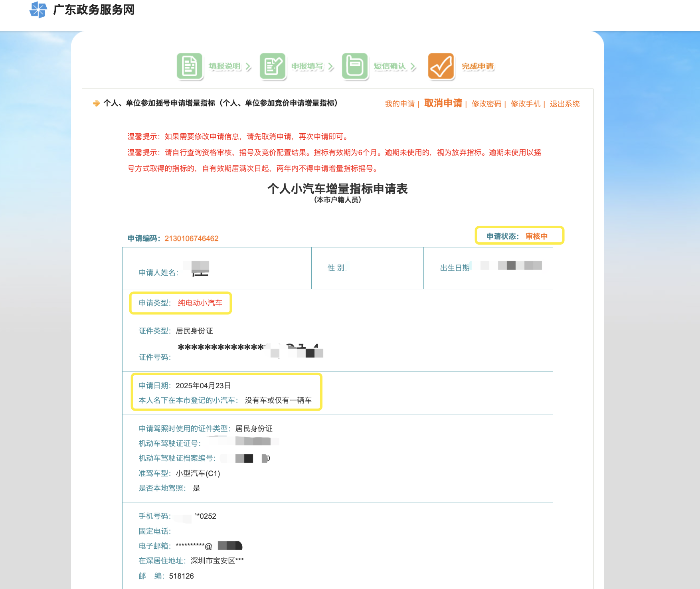Viewport: 700px width, 589px height.
Task: Click the 完成申请 step label
Action: pyautogui.click(x=478, y=66)
